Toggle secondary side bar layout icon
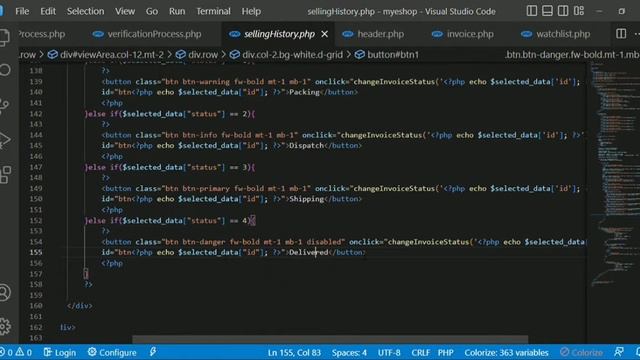Viewport: 640px width, 360px height. coord(563,11)
